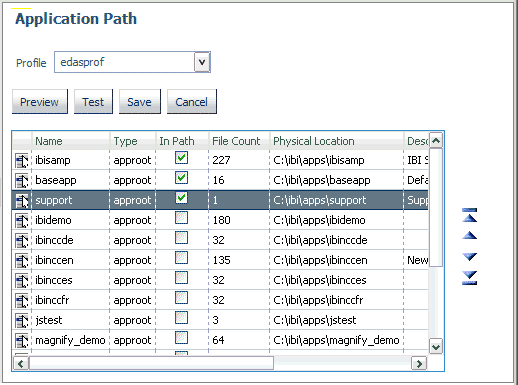Click file count 180 cell
The height and width of the screenshot is (385, 518).
pos(239,220)
